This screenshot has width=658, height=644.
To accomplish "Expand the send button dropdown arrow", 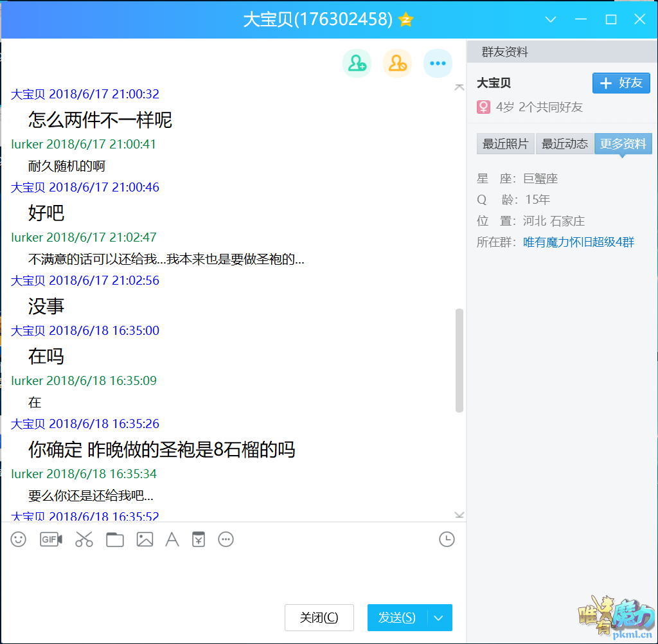I will point(439,618).
